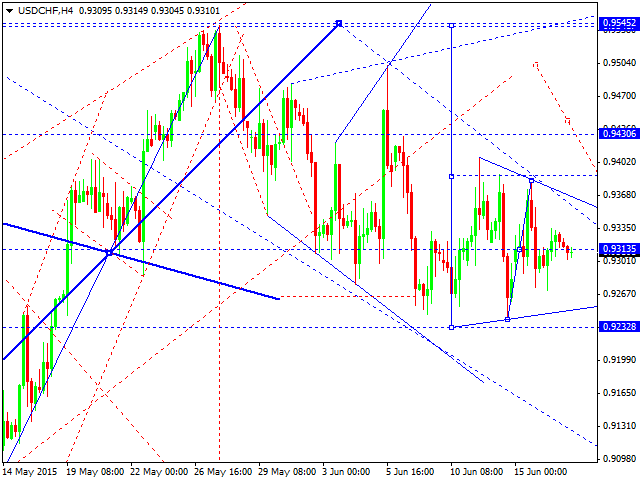Click the 0.90980 price axis value
The width and height of the screenshot is (640, 480).
[x=619, y=459]
